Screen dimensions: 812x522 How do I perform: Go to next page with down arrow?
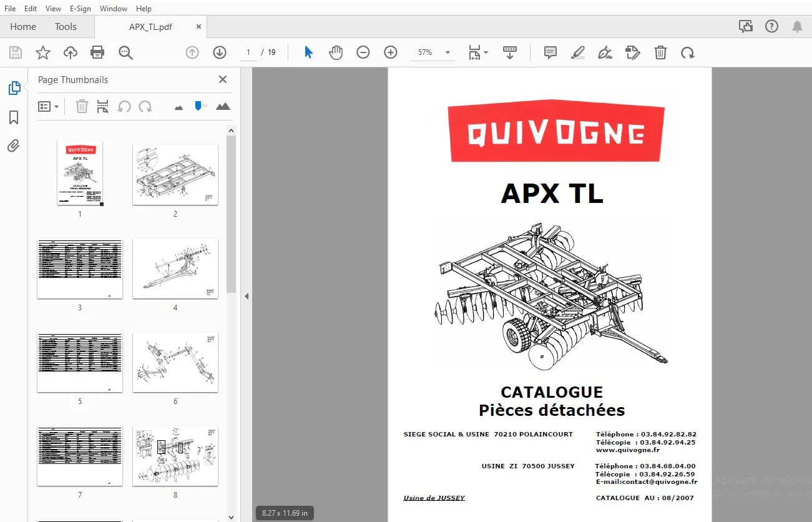coord(220,52)
